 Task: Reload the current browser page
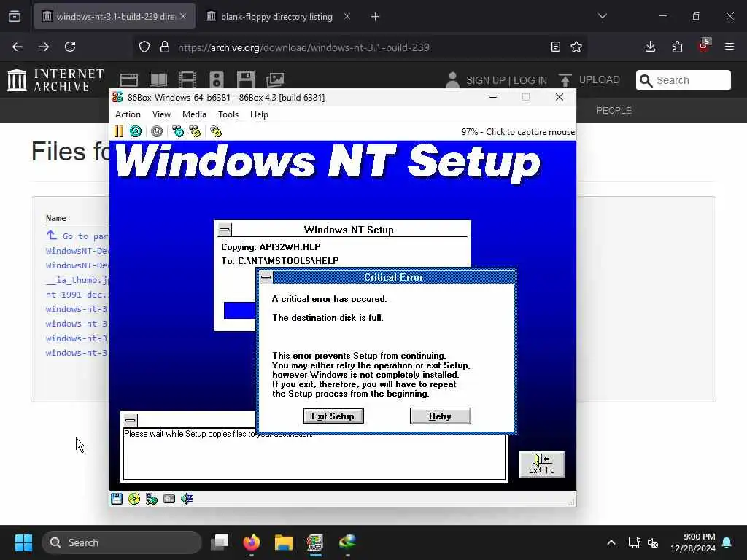(70, 47)
